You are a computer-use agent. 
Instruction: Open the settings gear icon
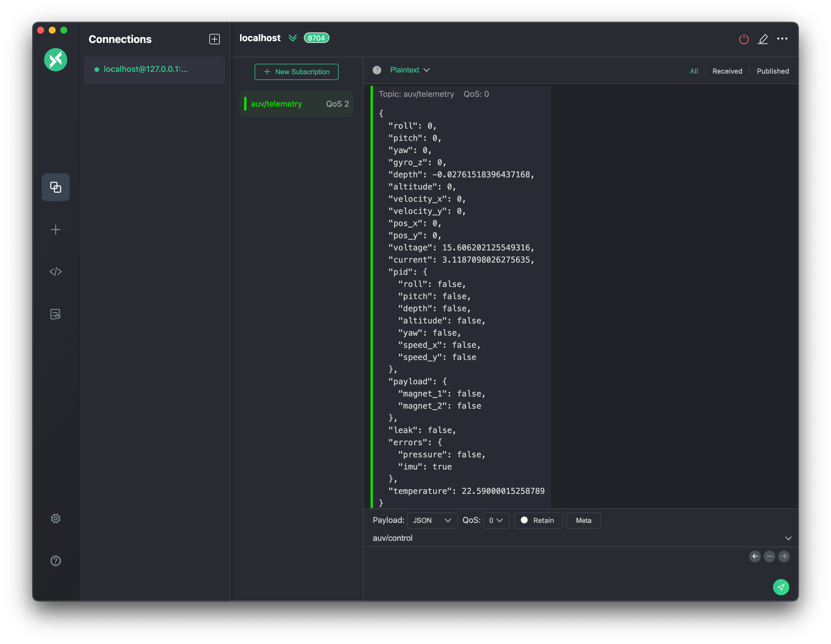tap(56, 519)
